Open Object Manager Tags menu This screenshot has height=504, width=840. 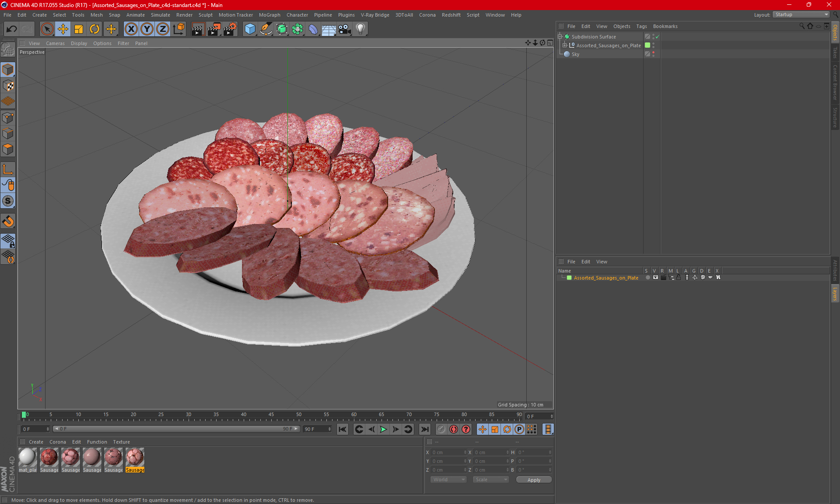click(x=641, y=26)
